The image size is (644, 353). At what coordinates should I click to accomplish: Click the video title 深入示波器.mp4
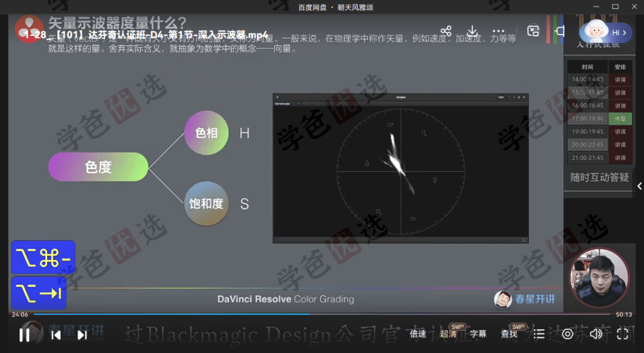pos(146,35)
